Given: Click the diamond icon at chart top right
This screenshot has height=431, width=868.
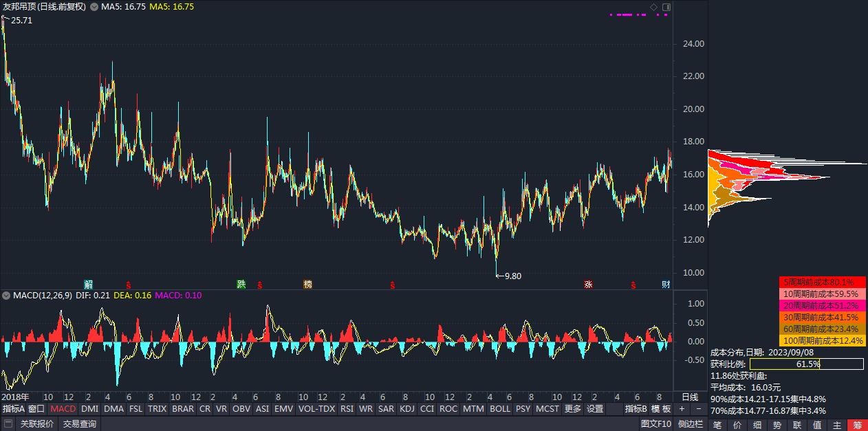Looking at the screenshot, I should coord(654,7).
